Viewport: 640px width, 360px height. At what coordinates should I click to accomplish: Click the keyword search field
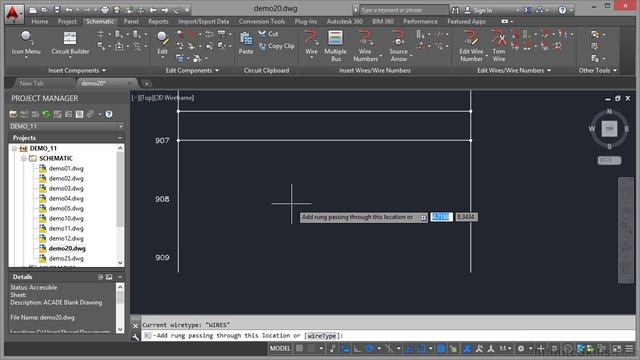click(403, 10)
